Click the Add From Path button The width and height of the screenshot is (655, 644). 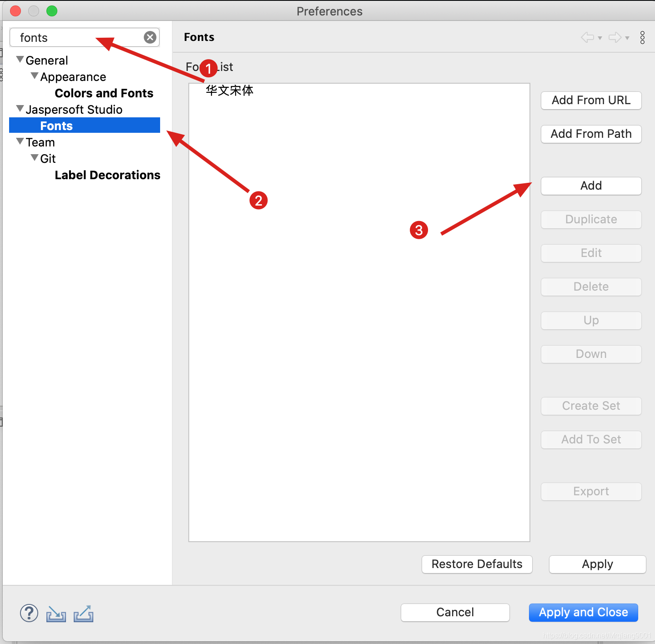[591, 134]
